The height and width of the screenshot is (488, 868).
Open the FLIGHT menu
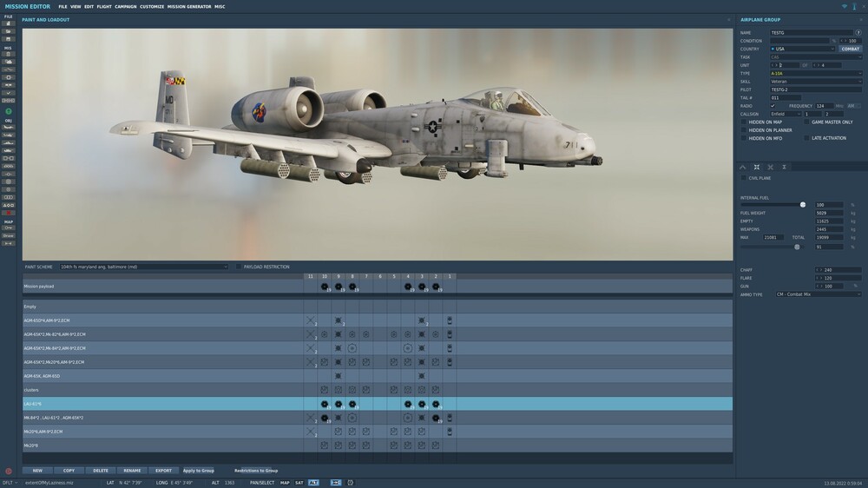pyautogui.click(x=104, y=7)
